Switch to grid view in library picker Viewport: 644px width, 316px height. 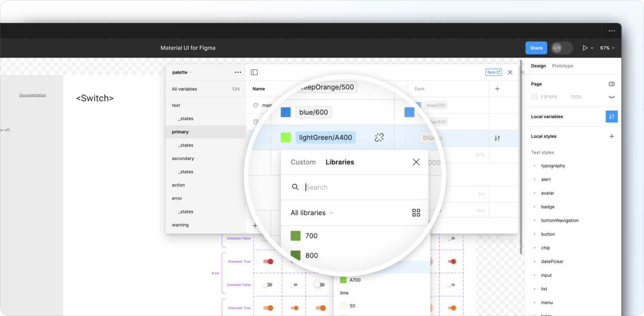pyautogui.click(x=416, y=213)
